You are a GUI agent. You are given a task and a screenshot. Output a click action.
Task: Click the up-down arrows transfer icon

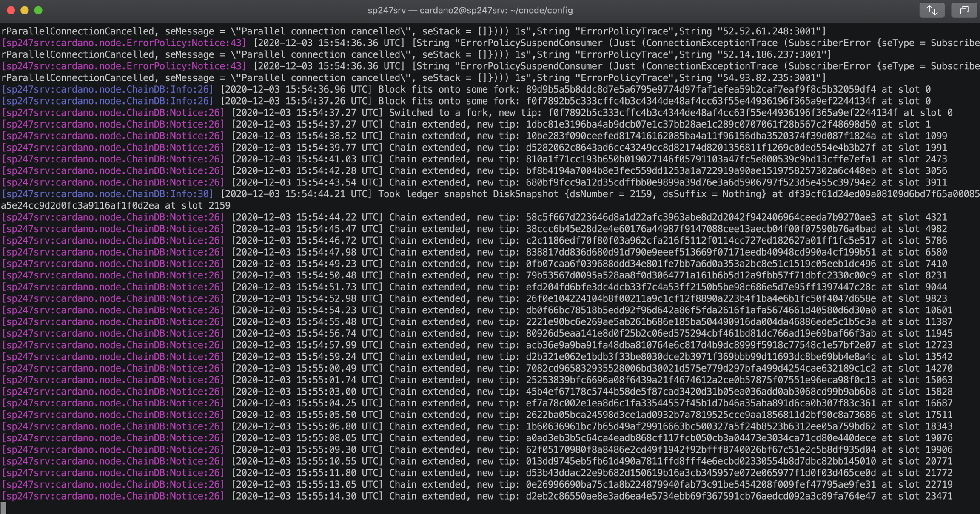pyautogui.click(x=932, y=10)
